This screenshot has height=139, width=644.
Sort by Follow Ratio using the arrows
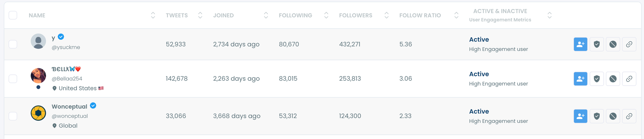point(456,15)
